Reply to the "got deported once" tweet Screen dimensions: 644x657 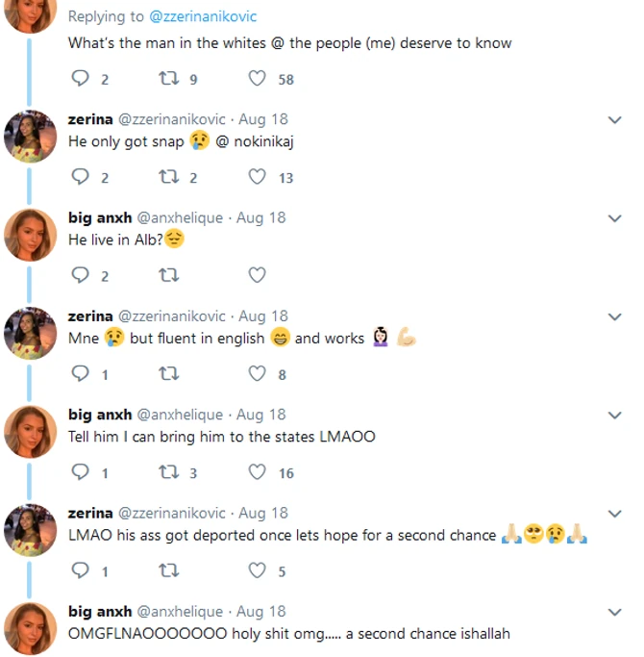pyautogui.click(x=81, y=571)
